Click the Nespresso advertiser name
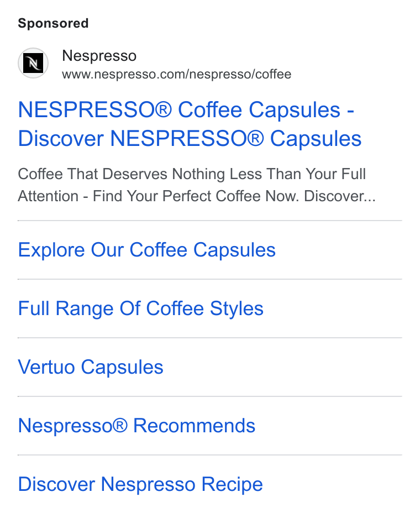Viewport: 420px width, 513px height. pos(99,56)
